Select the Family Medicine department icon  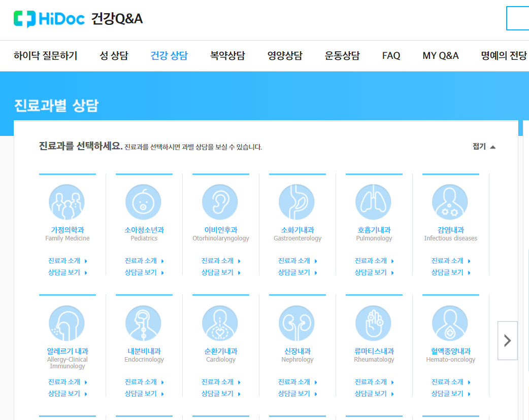(68, 201)
